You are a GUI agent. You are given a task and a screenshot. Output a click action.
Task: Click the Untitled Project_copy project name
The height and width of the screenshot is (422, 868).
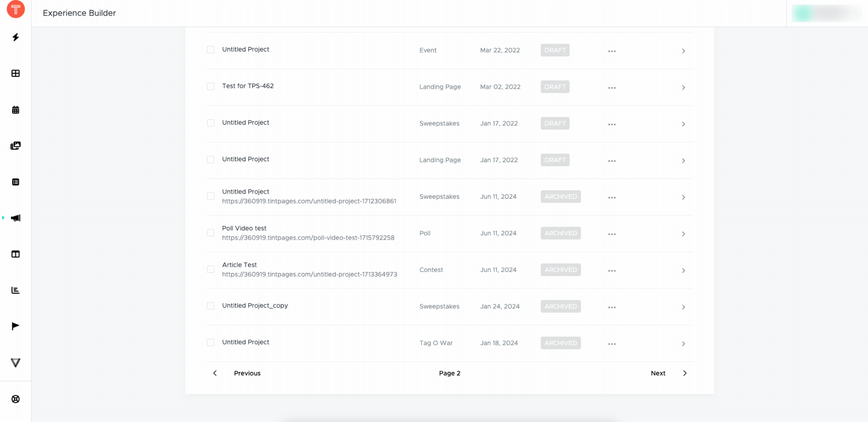pyautogui.click(x=255, y=306)
